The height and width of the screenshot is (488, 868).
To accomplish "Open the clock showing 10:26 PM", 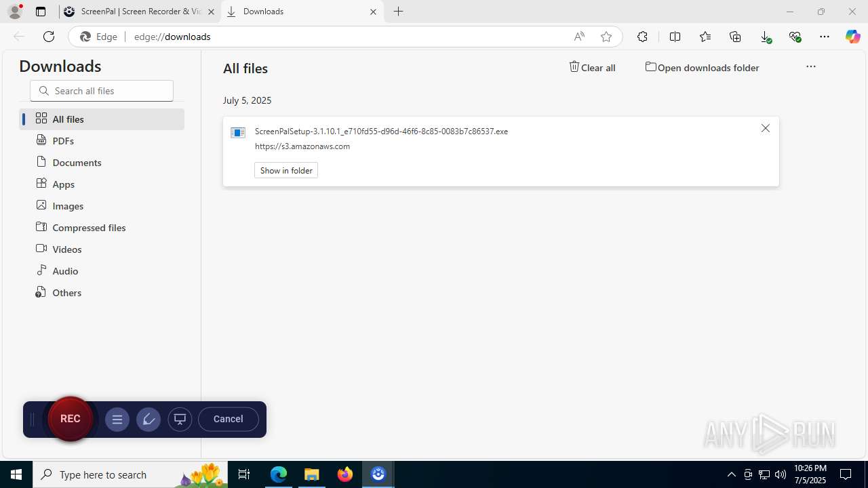I will [810, 474].
